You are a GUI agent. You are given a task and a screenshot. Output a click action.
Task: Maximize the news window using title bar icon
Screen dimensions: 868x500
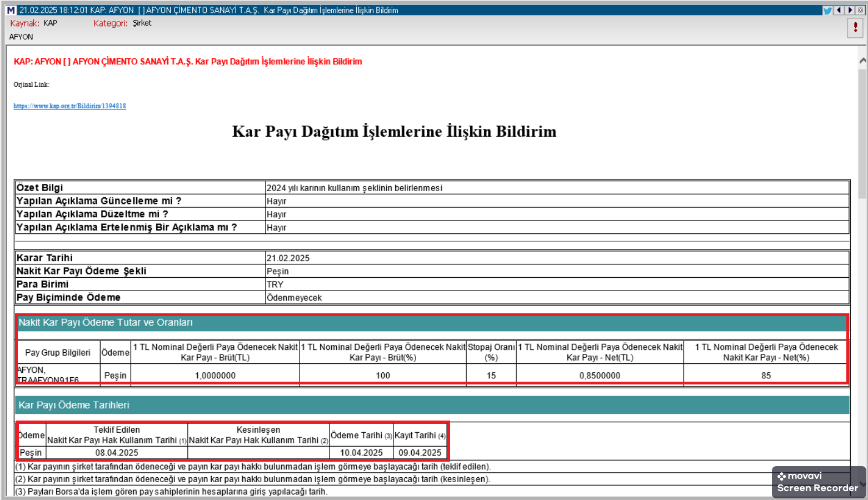860,10
